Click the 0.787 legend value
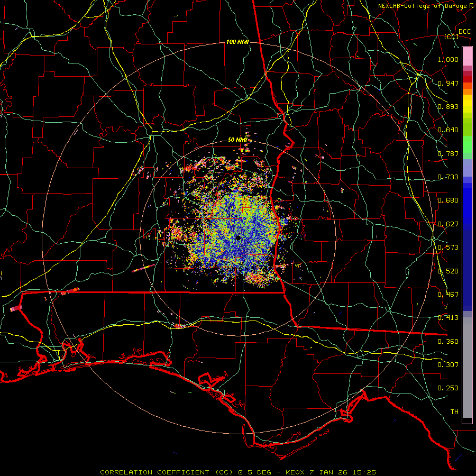Screen dimensions: 476x476 pyautogui.click(x=448, y=153)
